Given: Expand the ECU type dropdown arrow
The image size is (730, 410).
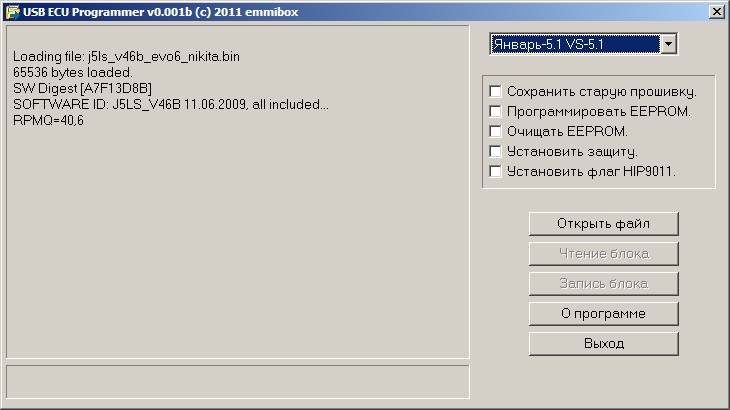Looking at the screenshot, I should tap(669, 44).
